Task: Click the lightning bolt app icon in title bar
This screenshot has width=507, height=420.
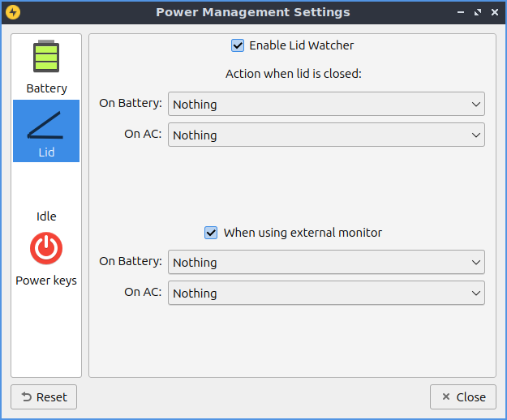Action: point(13,12)
